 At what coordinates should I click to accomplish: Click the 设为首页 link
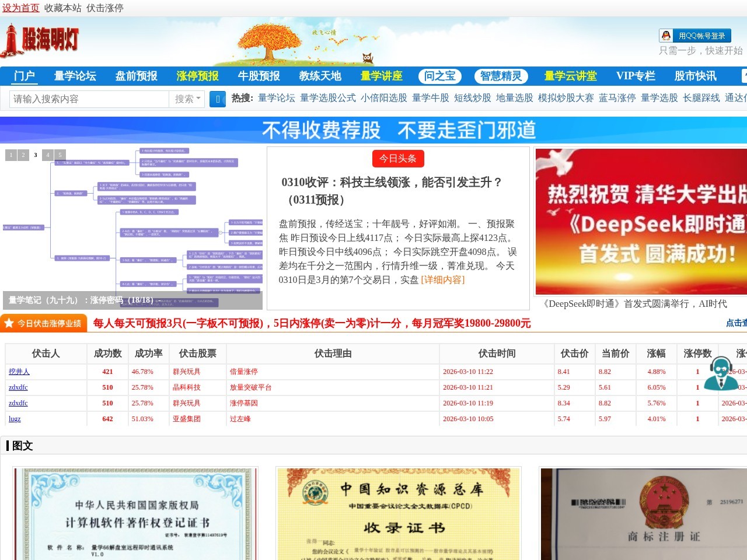click(20, 8)
